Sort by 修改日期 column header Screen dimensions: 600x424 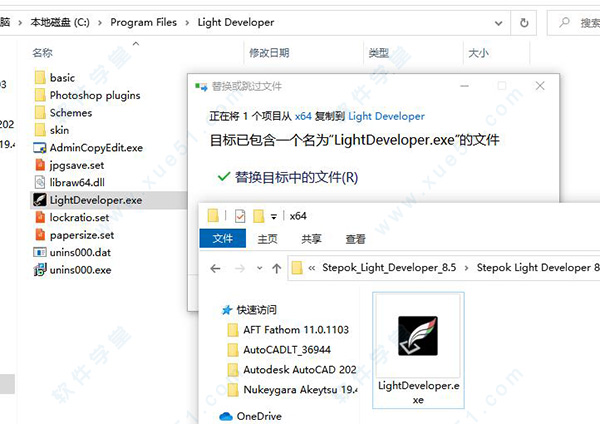269,53
